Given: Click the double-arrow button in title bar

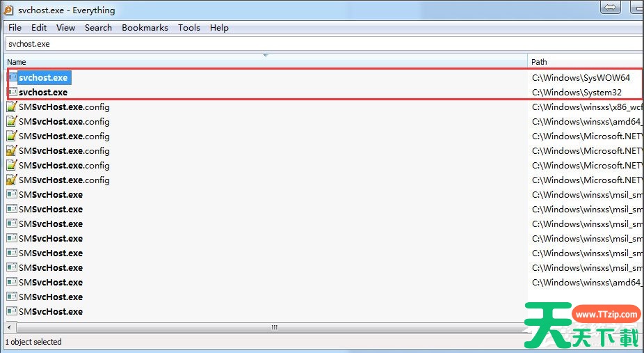Looking at the screenshot, I should pos(611,7).
